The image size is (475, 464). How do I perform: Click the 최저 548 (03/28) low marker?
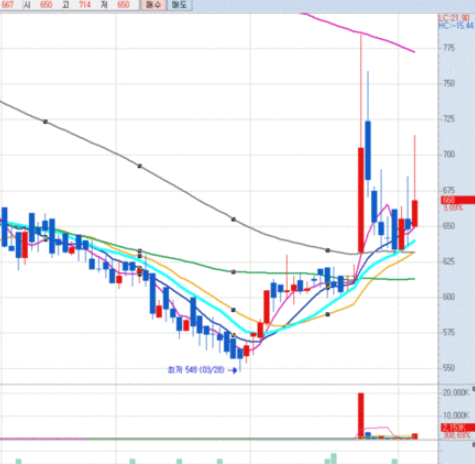tap(202, 370)
